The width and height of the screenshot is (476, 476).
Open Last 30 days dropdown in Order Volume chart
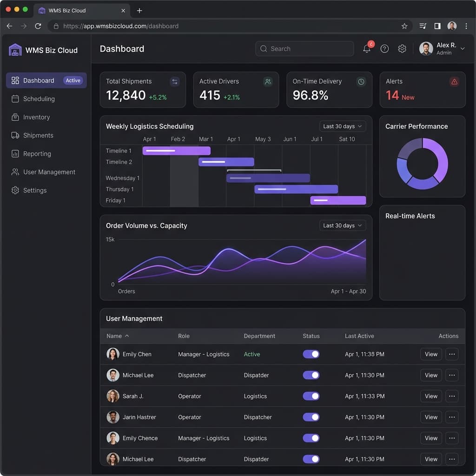pos(343,225)
